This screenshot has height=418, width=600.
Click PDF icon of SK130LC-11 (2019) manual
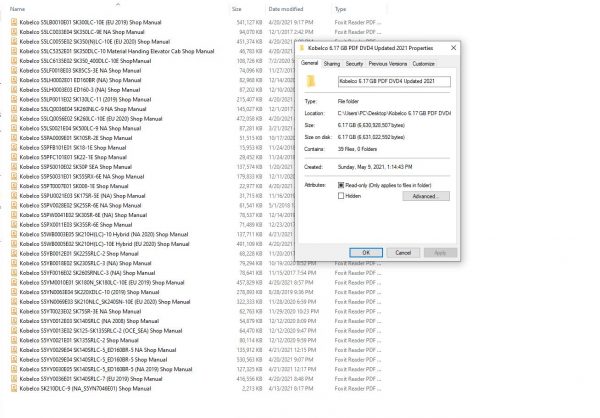(x=14, y=99)
